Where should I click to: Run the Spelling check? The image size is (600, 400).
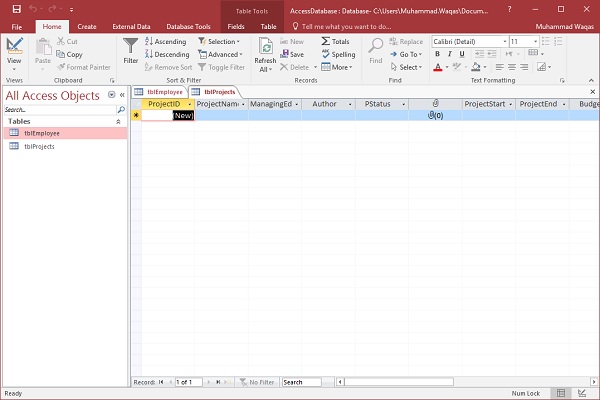(x=337, y=54)
